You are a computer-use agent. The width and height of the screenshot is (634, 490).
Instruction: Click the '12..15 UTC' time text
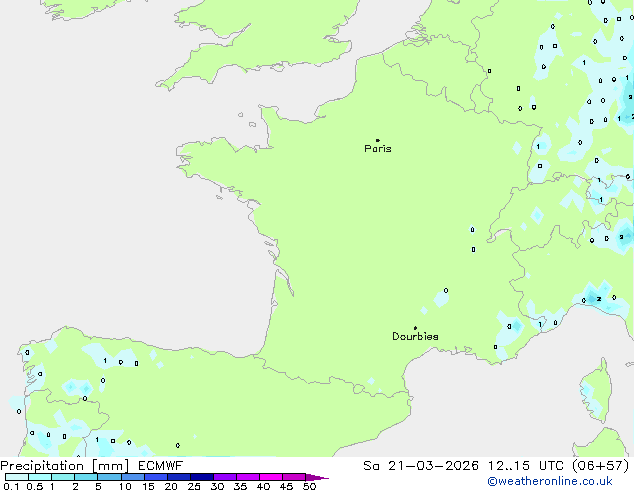tap(518, 465)
